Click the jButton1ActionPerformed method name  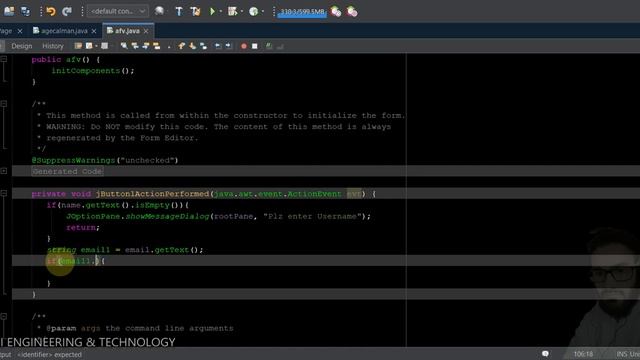click(152, 194)
